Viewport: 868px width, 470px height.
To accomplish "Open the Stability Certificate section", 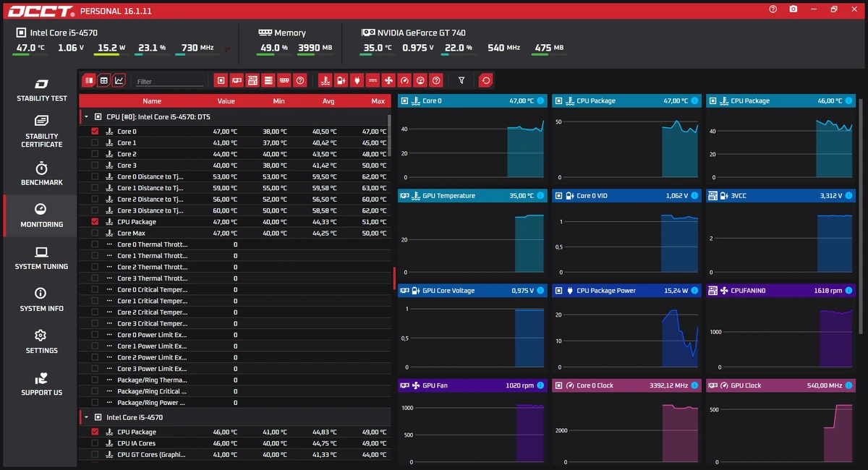I will tap(41, 132).
